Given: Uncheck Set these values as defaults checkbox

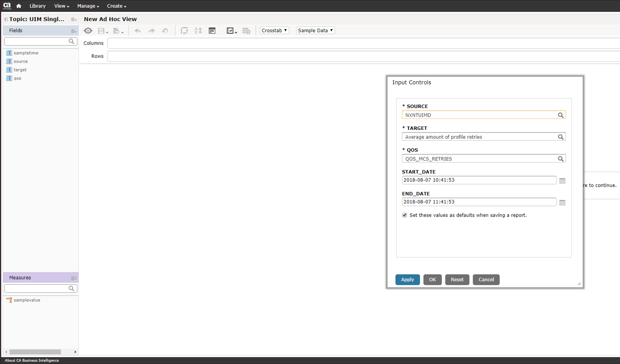Looking at the screenshot, I should pos(404,215).
